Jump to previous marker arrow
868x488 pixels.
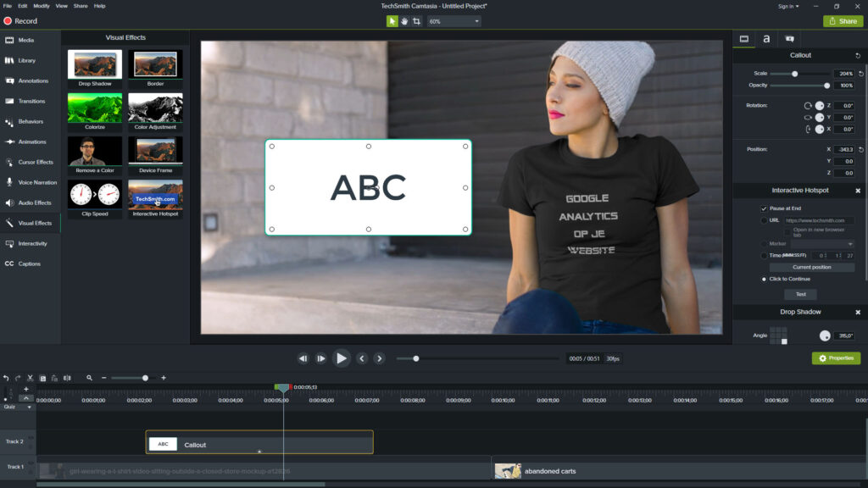362,358
